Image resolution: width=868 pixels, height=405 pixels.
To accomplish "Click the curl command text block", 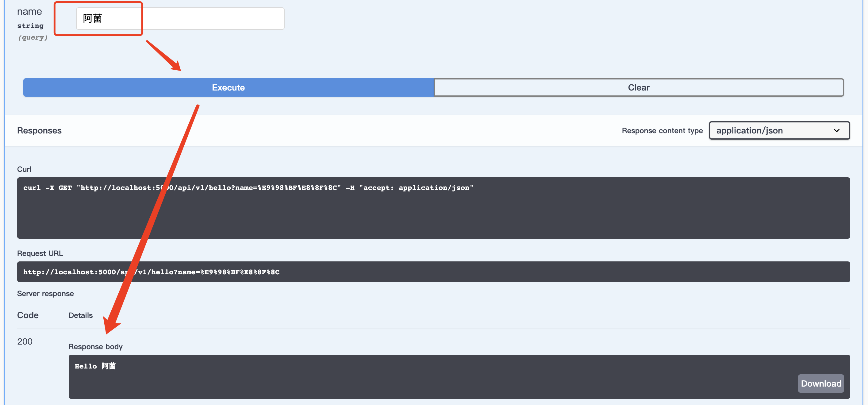I will pos(433,208).
